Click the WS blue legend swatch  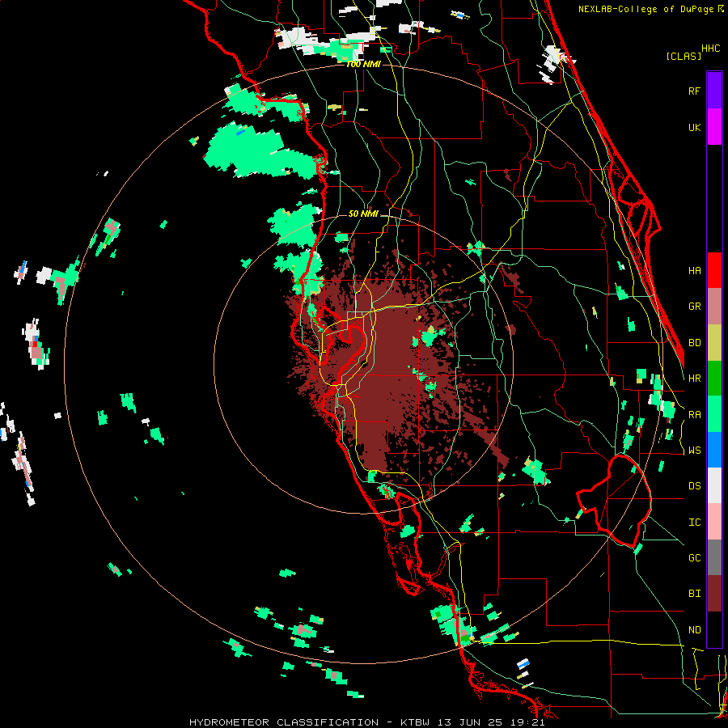click(714, 450)
